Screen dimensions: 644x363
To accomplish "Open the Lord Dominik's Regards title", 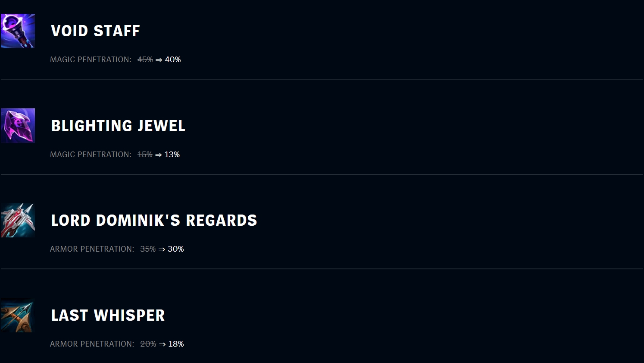I will tap(154, 221).
